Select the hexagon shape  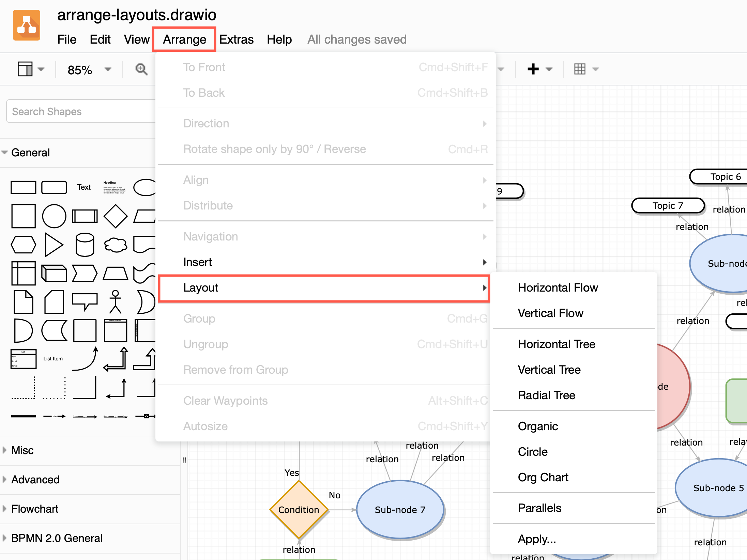point(23,244)
